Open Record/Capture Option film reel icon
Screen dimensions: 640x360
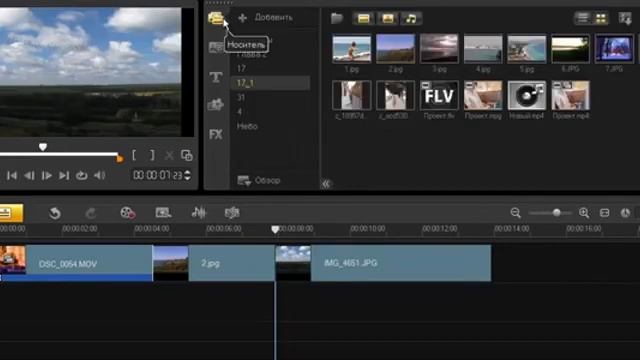coord(127,213)
